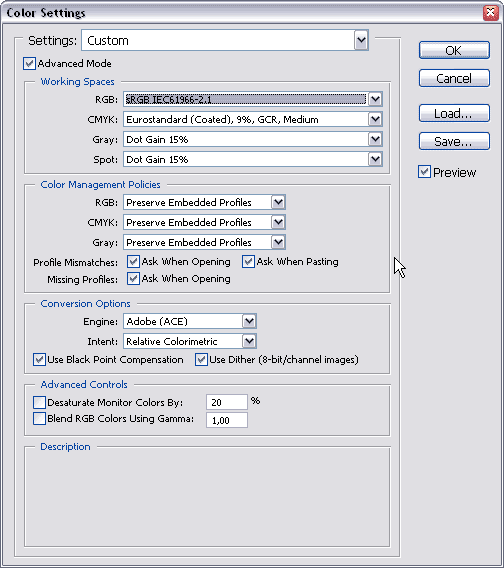
Task: Disable Use Black Point Compensation
Action: [x=39, y=360]
